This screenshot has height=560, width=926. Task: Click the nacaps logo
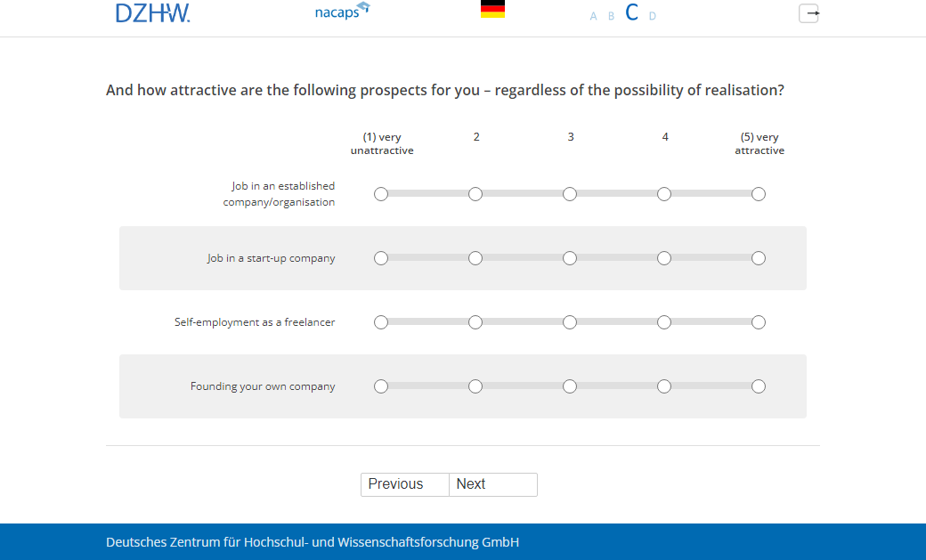point(341,12)
